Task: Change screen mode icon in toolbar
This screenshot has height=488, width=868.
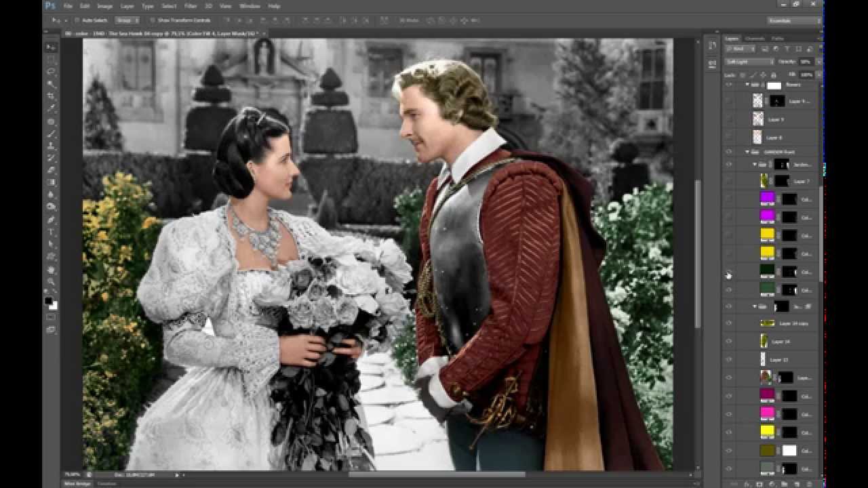Action: [51, 329]
